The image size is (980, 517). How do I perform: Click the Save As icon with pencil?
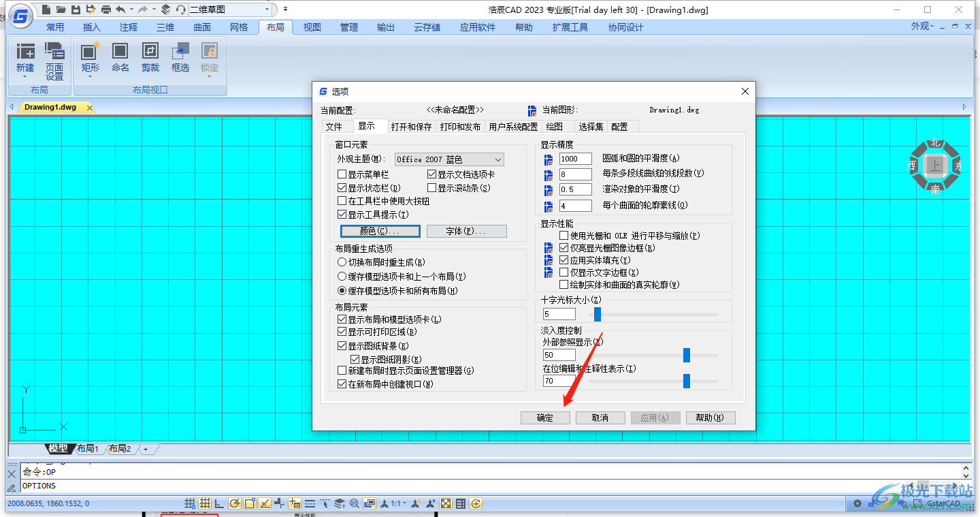91,10
